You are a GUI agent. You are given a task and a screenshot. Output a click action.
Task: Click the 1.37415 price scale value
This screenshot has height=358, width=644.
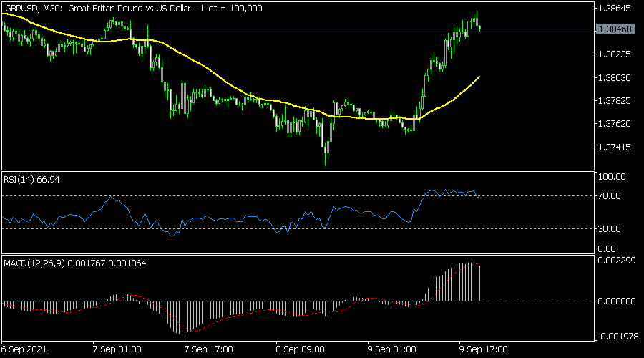coord(615,147)
